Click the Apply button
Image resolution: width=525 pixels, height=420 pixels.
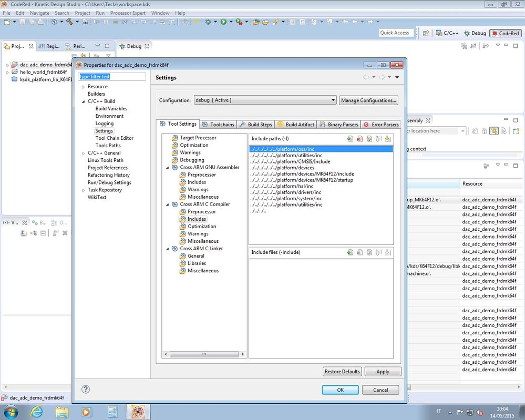(383, 372)
